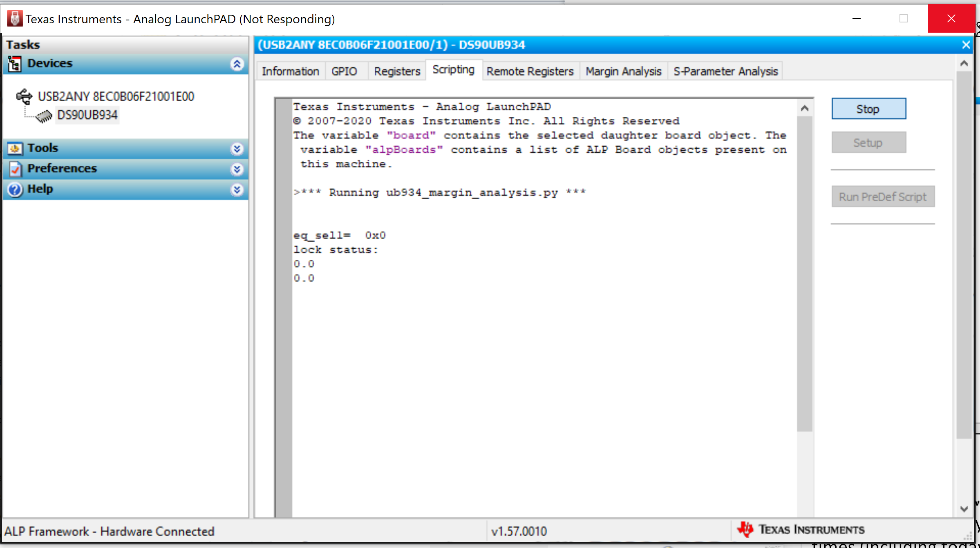
Task: Open the Margin Analysis tab
Action: coord(623,71)
